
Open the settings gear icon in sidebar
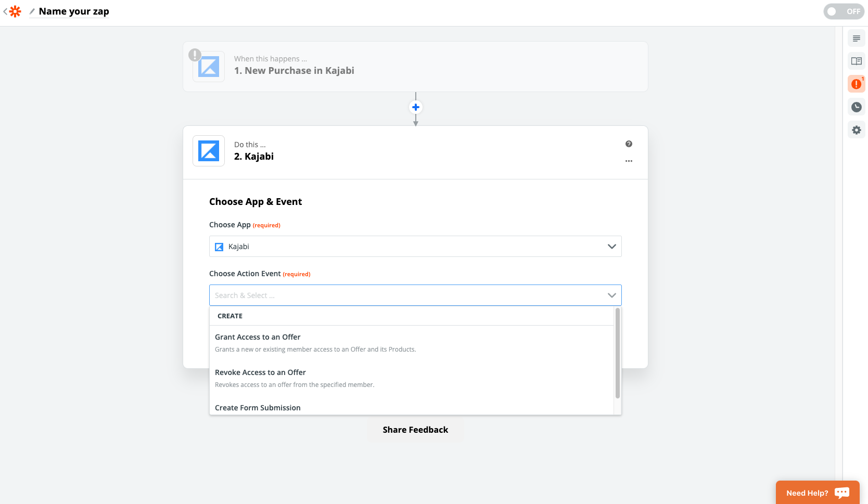click(856, 130)
